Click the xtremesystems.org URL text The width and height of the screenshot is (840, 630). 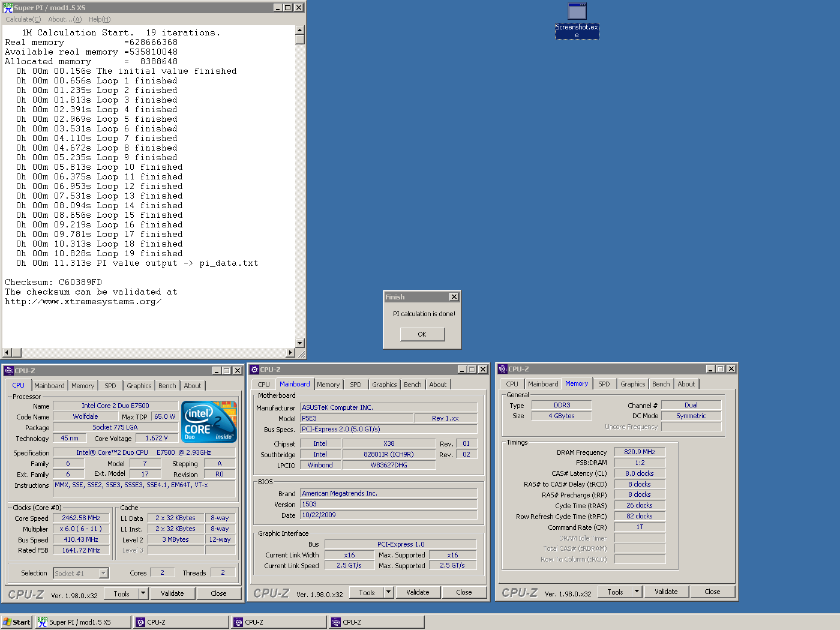click(83, 301)
